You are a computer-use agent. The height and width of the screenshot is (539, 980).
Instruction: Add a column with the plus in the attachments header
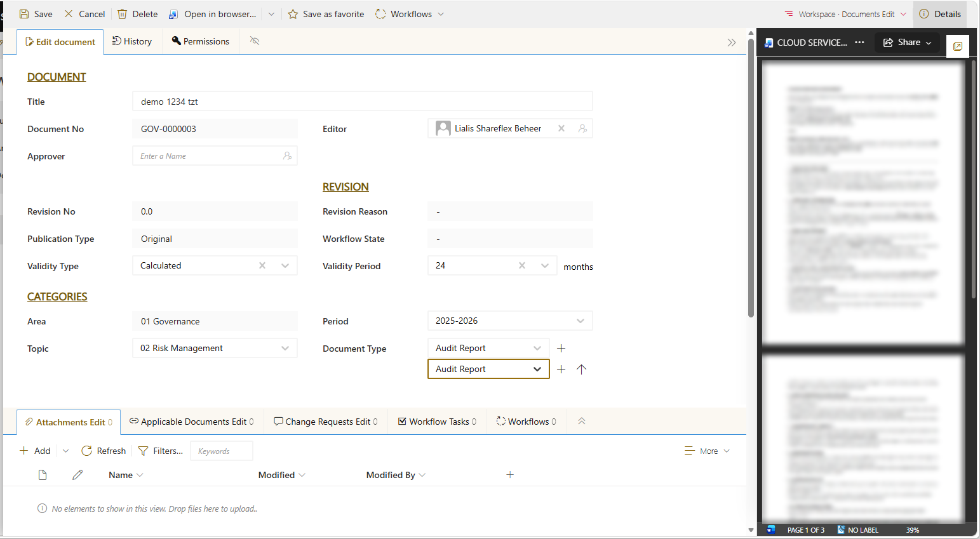[510, 475]
